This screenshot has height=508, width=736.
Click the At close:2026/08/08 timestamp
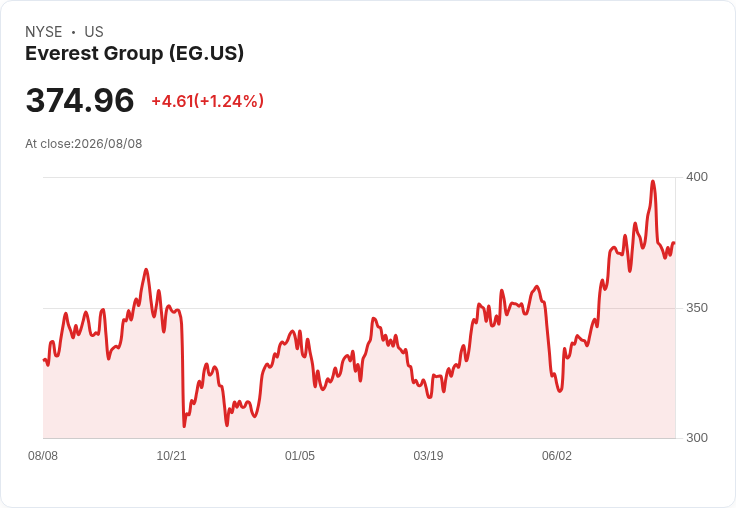tap(84, 144)
